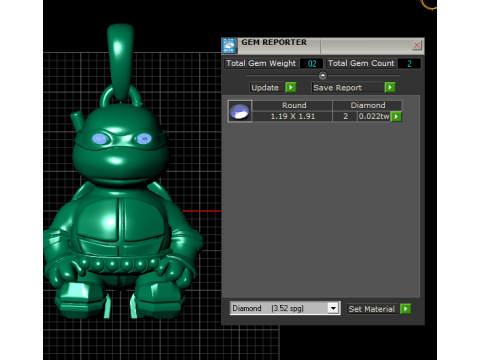The height and width of the screenshot is (360, 480).
Task: Click the Total Gem Weight label
Action: [261, 63]
